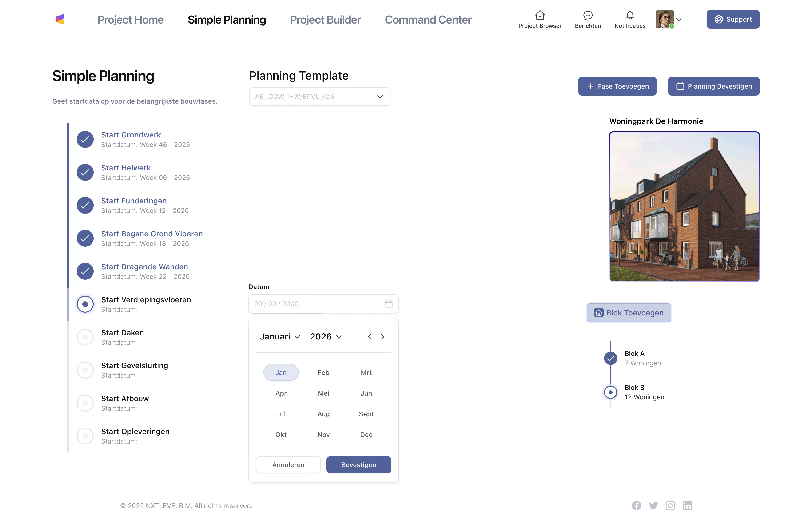Click the Fase Toevoegen button
The image size is (812, 525).
(617, 86)
